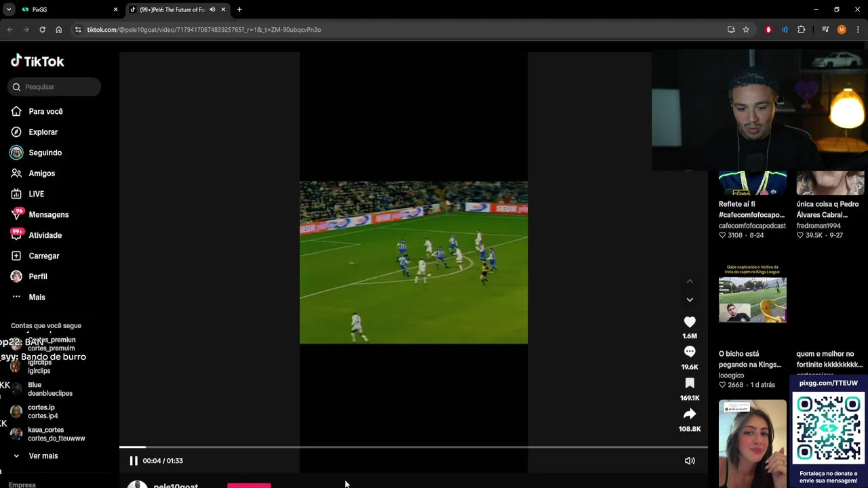Image resolution: width=868 pixels, height=488 pixels.
Task: Close the Pelé TikTok tab
Action: pos(223,9)
